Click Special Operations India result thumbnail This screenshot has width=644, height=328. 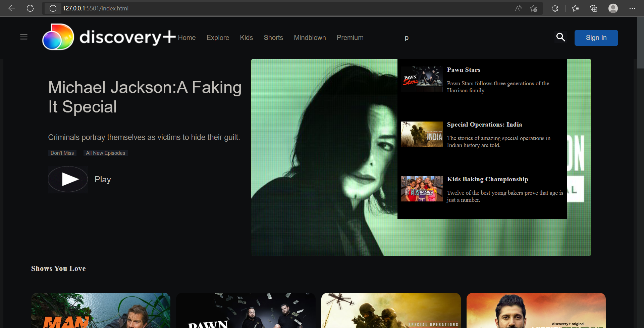422,134
